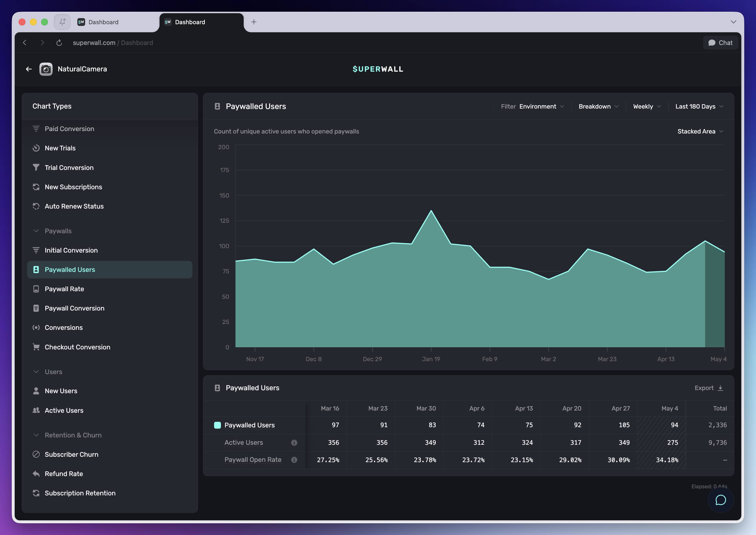The height and width of the screenshot is (535, 756).
Task: Click the pin tab icon
Action: [62, 22]
